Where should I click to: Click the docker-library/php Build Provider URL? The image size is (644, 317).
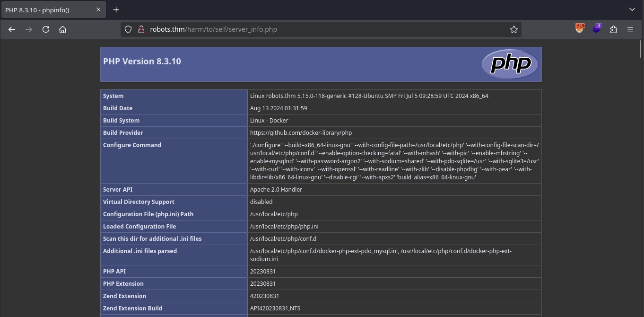(x=301, y=133)
